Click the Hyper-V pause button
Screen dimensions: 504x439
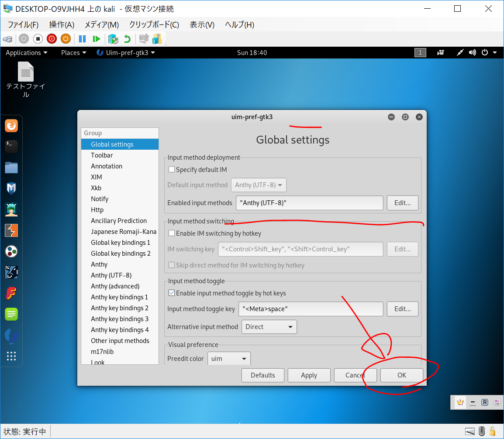82,39
